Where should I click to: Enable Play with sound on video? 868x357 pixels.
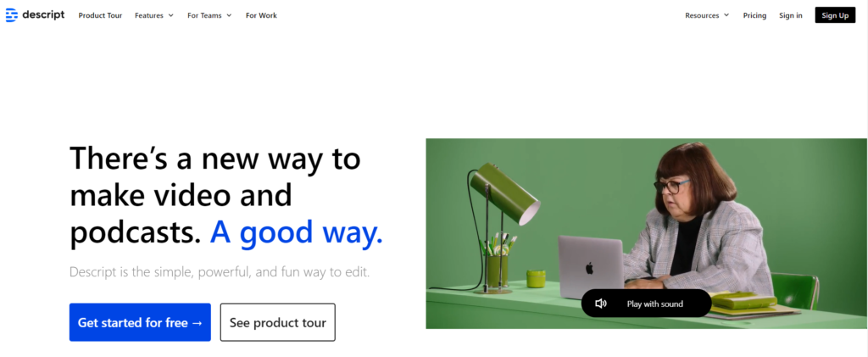coord(646,304)
